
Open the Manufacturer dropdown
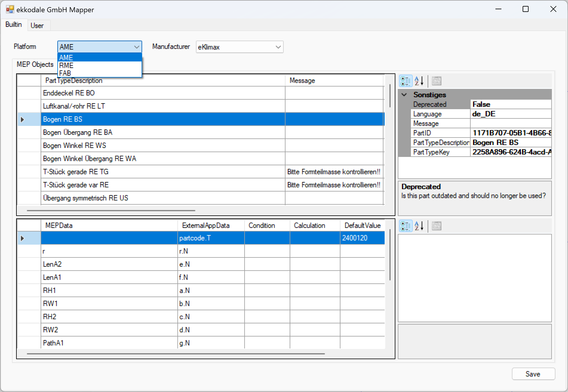pyautogui.click(x=240, y=47)
